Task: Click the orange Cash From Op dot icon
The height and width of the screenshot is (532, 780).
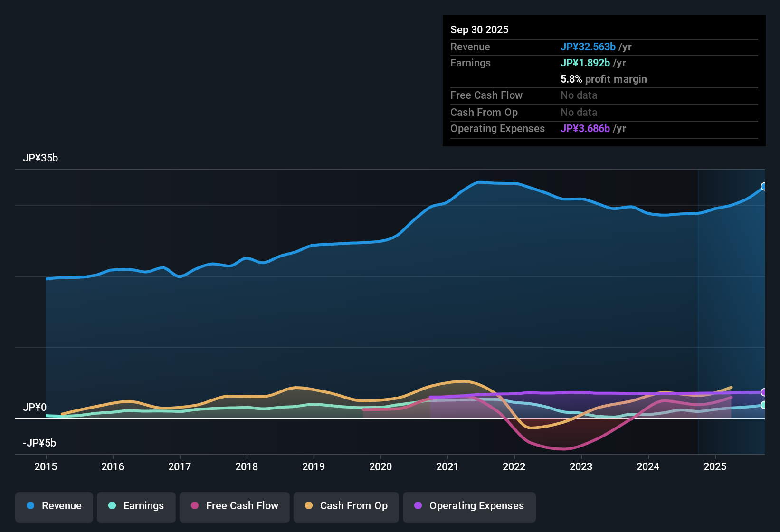Action: coord(309,506)
